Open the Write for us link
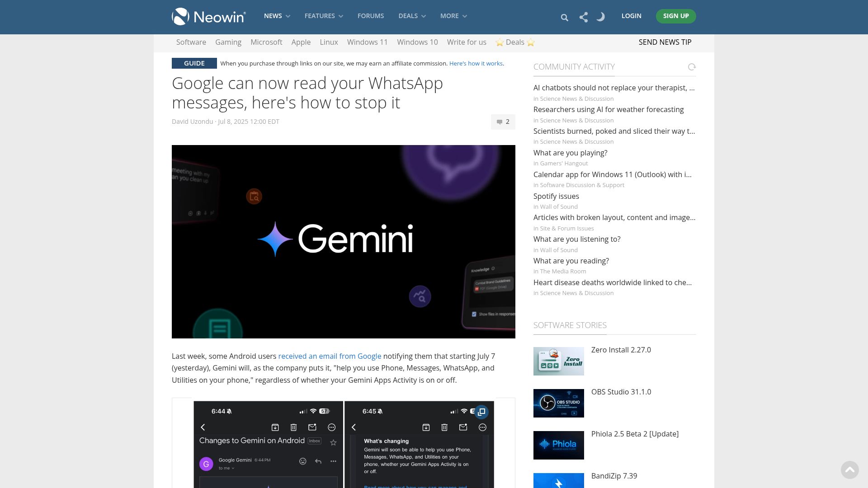 click(x=467, y=42)
